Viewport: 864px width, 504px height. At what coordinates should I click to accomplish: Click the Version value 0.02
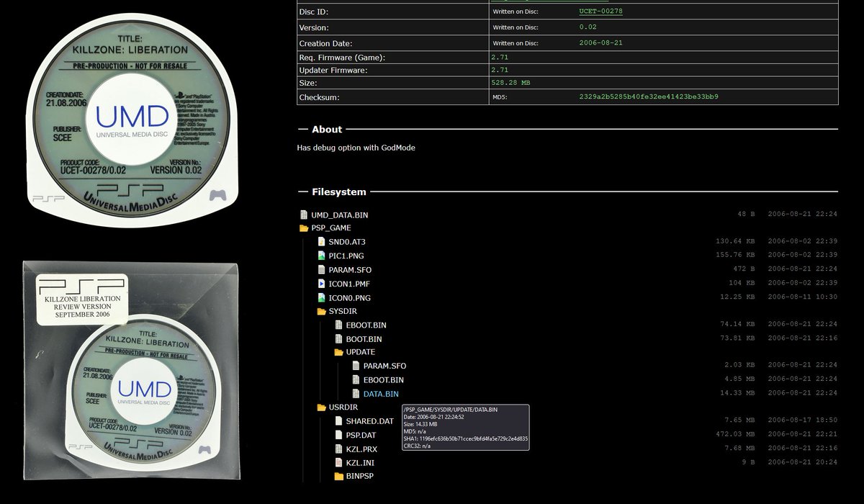588,27
